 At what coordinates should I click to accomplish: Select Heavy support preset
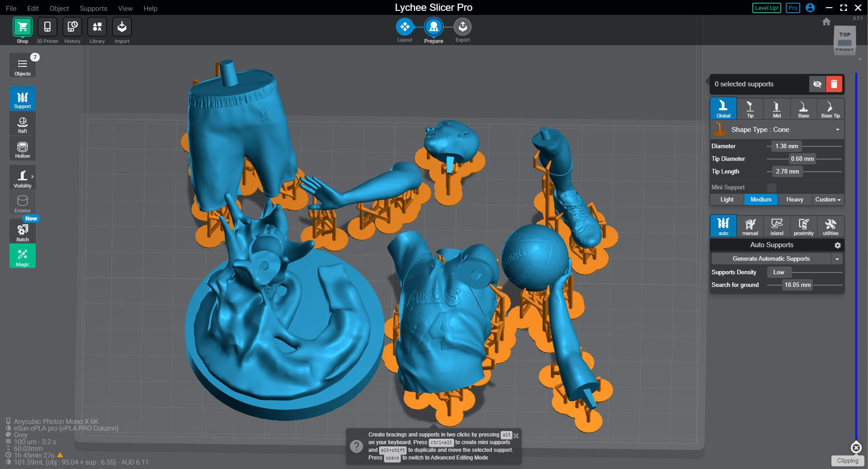pos(795,200)
